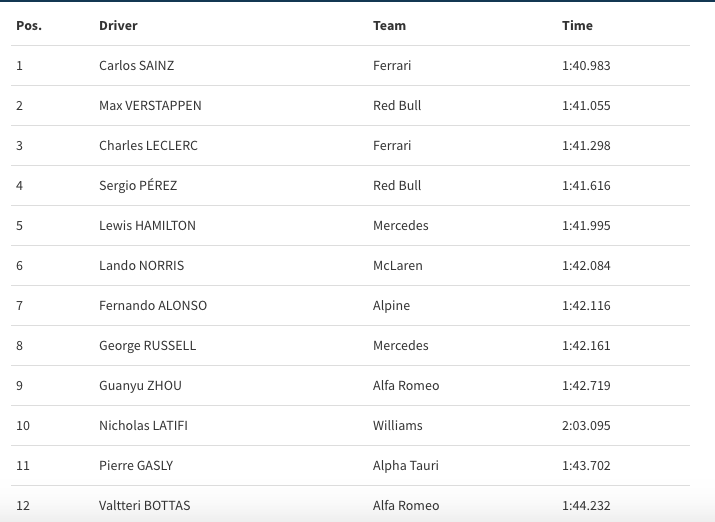Select driver name Max VERSTAPPEN
This screenshot has width=715, height=522.
[x=150, y=106]
